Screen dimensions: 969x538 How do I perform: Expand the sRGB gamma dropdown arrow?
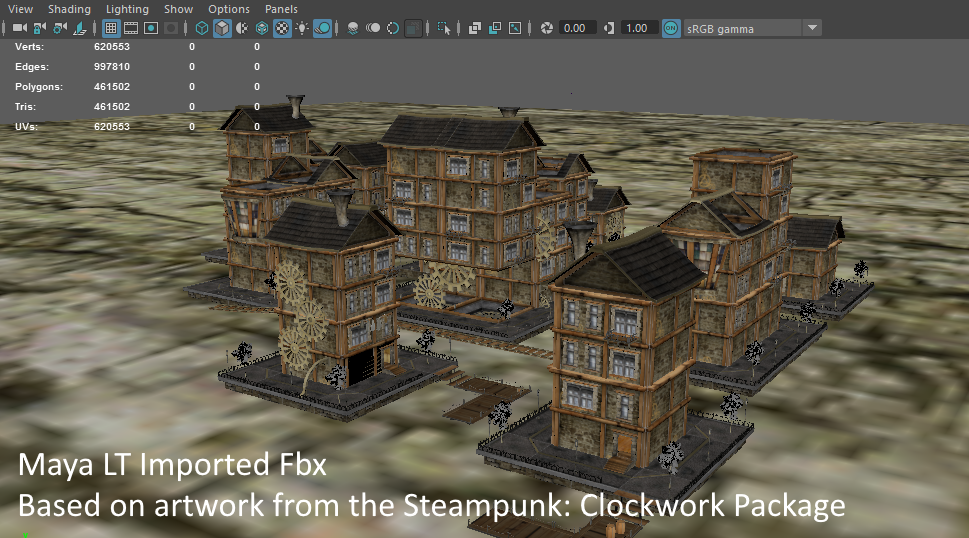812,28
